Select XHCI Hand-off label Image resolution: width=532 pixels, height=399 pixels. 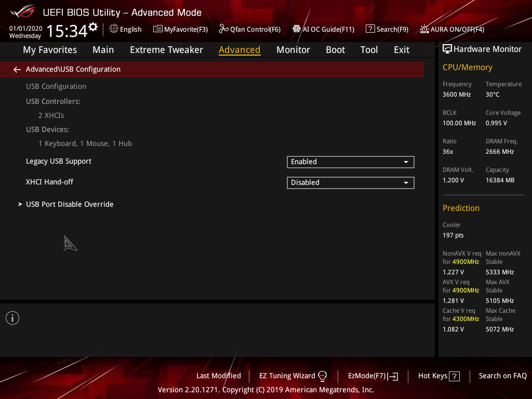click(x=49, y=182)
